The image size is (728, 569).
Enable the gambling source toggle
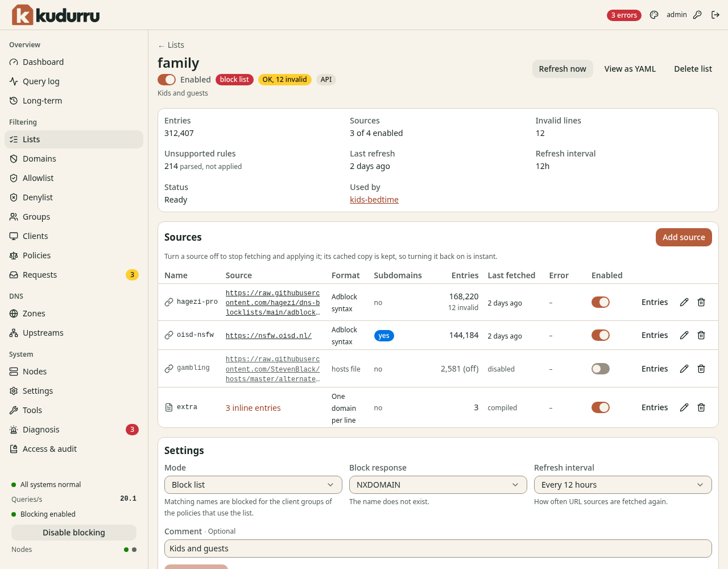point(601,369)
